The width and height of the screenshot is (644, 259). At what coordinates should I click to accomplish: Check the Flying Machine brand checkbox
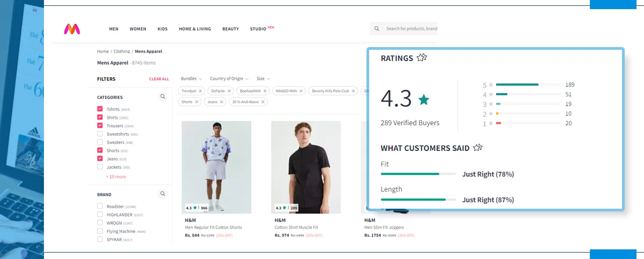point(100,231)
